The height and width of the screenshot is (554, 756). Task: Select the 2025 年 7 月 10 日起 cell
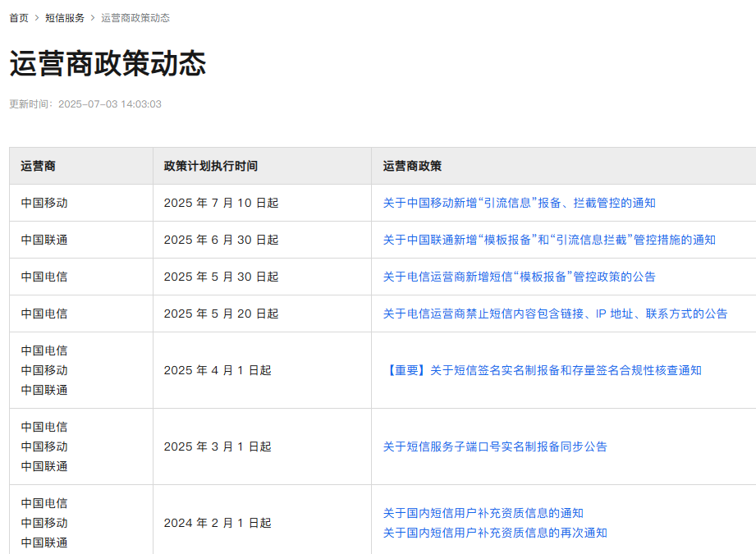click(263, 203)
